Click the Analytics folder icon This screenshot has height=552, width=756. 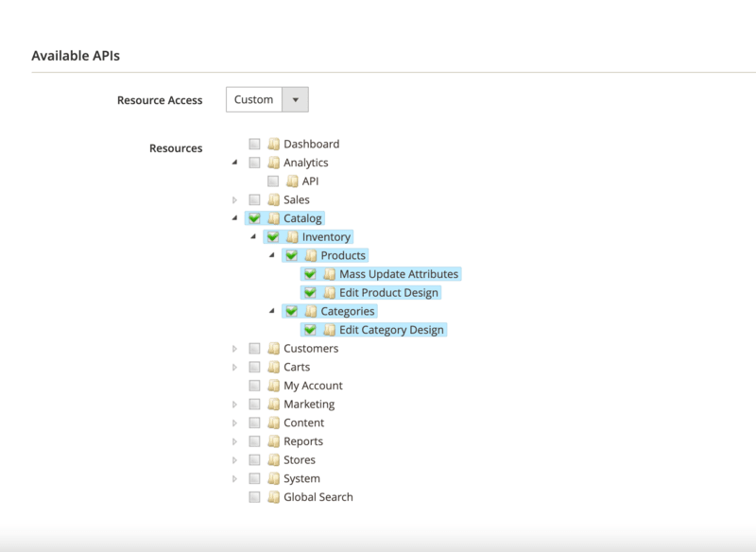click(274, 162)
